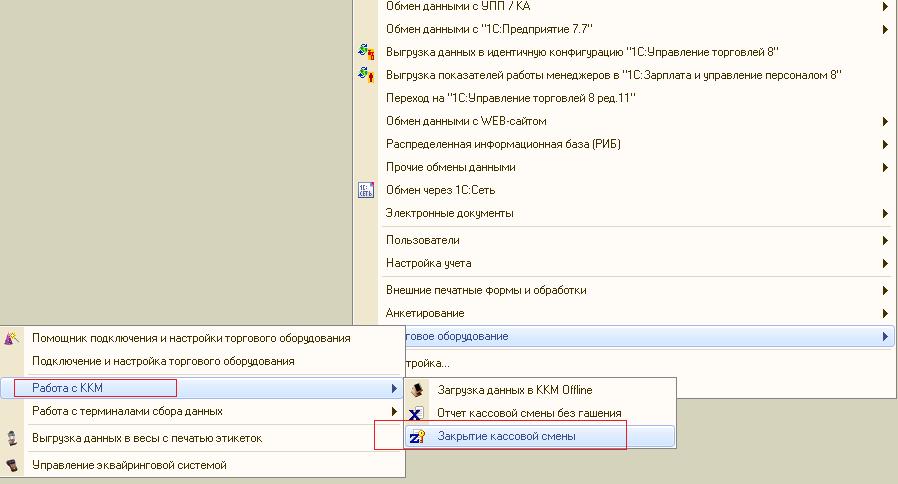This screenshot has width=898, height=484.
Task: Expand the 'Распределенная информационная база (РИБ)' submenu arrow
Action: [885, 144]
